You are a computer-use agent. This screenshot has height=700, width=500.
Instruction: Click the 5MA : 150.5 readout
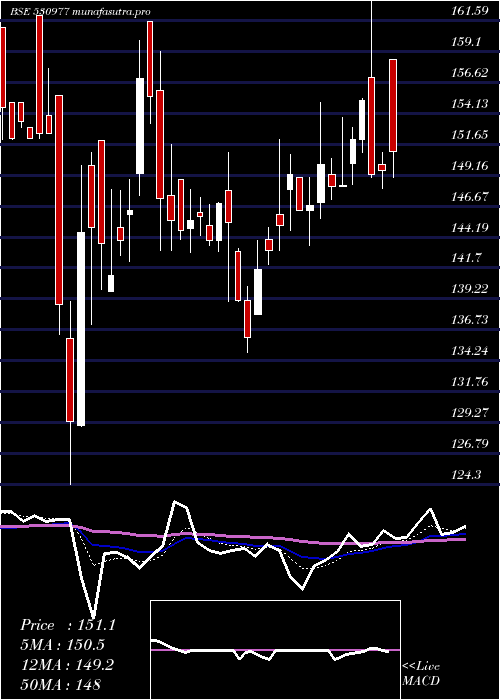[x=62, y=645]
